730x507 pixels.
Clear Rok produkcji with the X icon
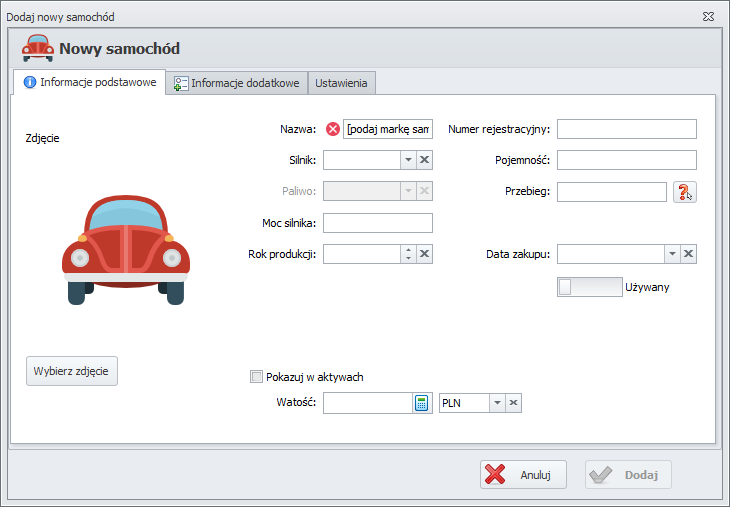tap(424, 254)
